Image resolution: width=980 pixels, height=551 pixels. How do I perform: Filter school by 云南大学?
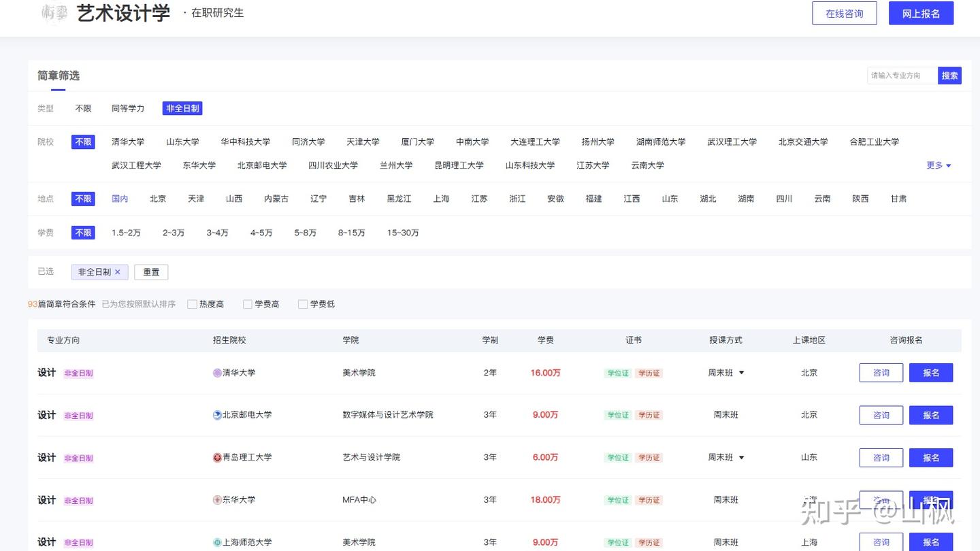click(x=647, y=165)
